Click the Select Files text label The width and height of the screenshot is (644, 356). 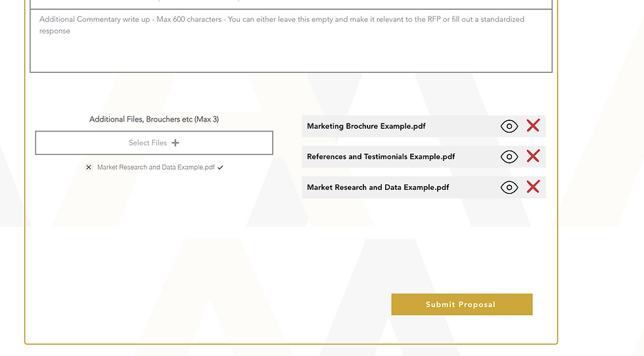pos(148,143)
